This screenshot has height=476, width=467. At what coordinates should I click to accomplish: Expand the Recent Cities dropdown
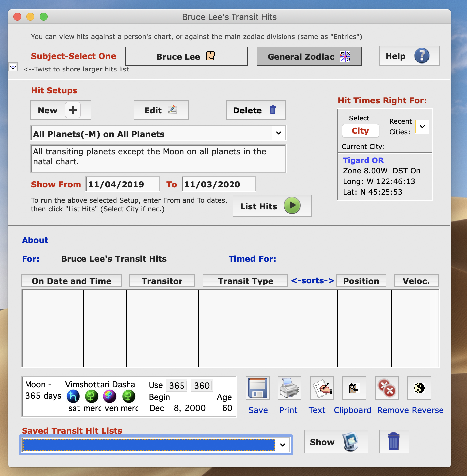tap(422, 127)
